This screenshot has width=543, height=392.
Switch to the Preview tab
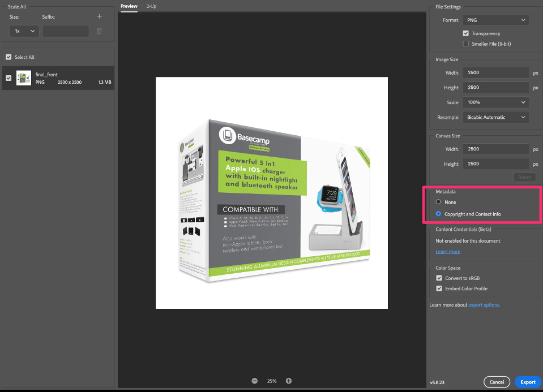pos(129,6)
